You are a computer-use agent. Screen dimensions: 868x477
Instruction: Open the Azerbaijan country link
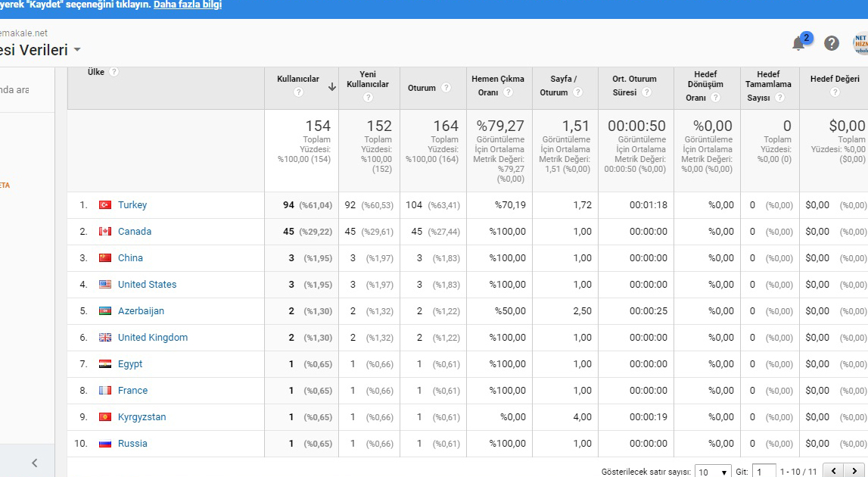click(142, 311)
